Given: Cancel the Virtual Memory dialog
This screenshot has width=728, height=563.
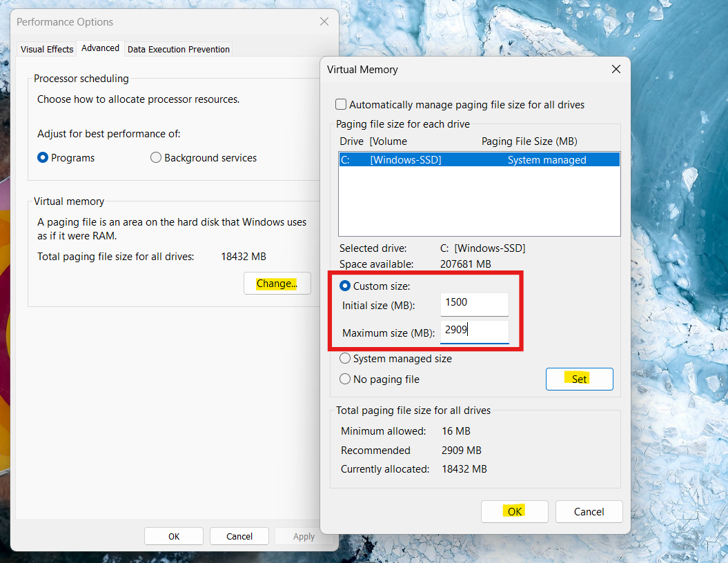Looking at the screenshot, I should click(x=589, y=511).
